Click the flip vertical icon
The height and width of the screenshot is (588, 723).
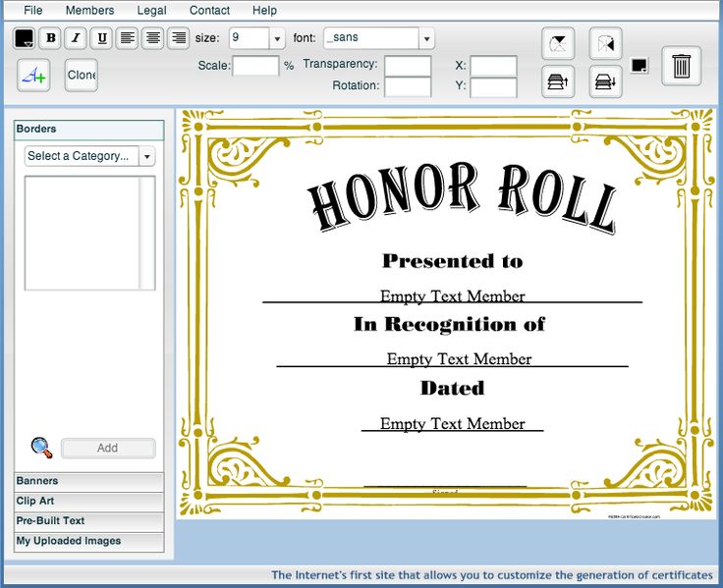(558, 44)
